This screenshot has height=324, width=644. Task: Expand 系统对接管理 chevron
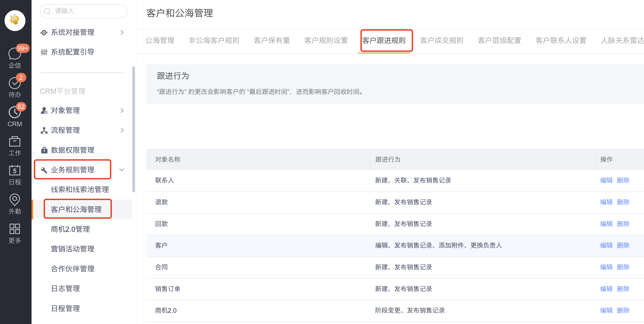pyautogui.click(x=122, y=32)
